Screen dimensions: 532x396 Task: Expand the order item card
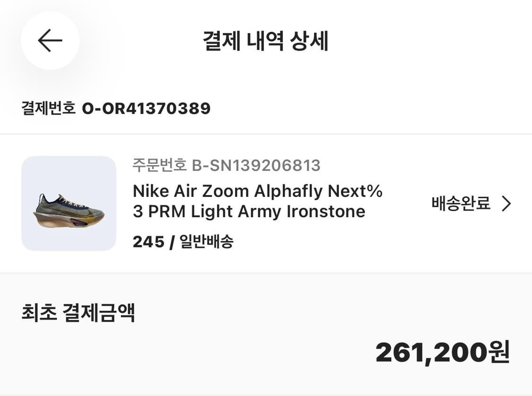click(265, 203)
